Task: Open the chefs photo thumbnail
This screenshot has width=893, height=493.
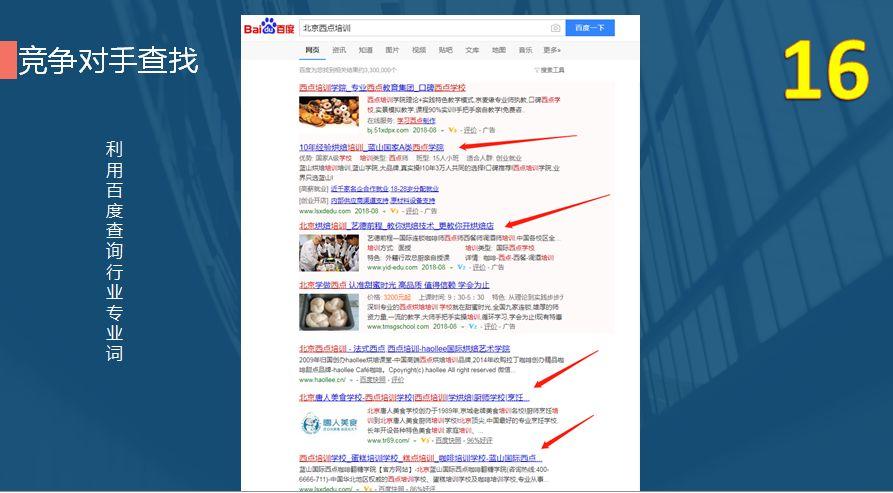Action: click(329, 253)
